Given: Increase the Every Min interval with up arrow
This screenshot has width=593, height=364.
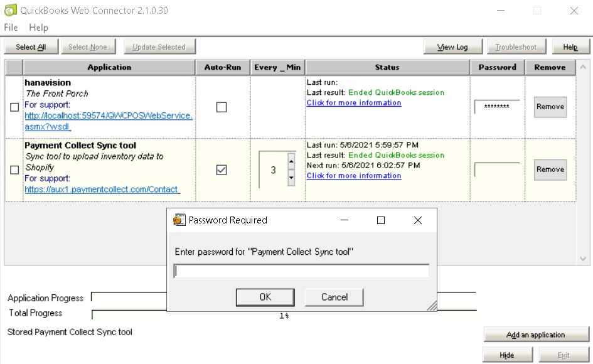Looking at the screenshot, I should coord(291,162).
